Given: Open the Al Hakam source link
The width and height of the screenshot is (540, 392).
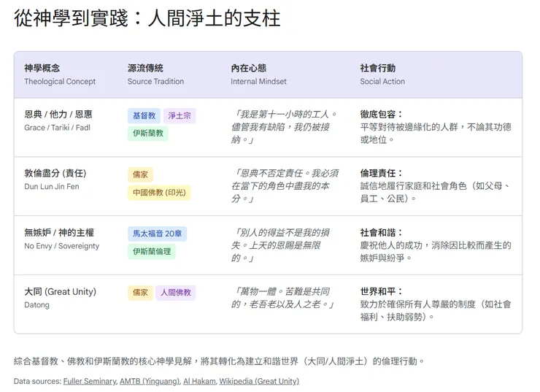Looking at the screenshot, I should click(199, 381).
